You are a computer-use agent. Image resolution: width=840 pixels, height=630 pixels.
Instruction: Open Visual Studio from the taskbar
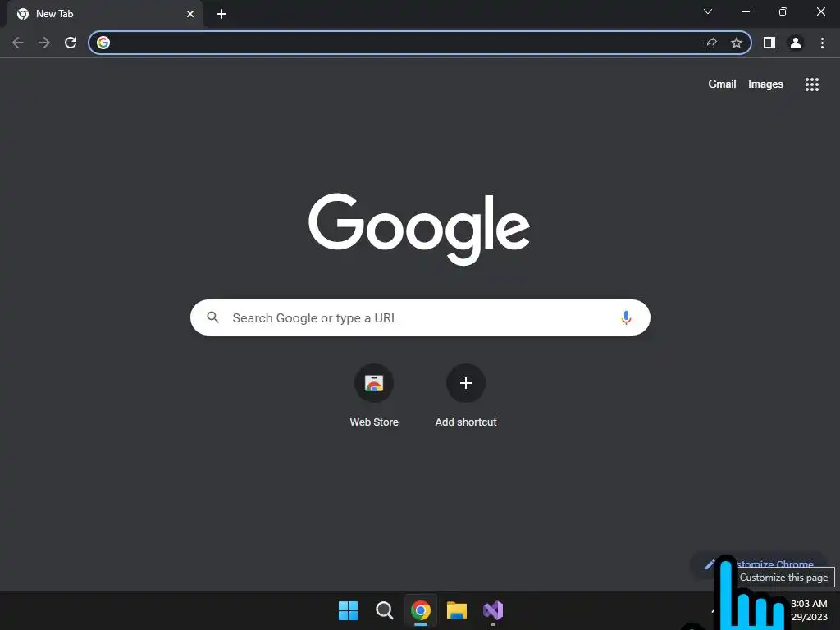tap(493, 610)
